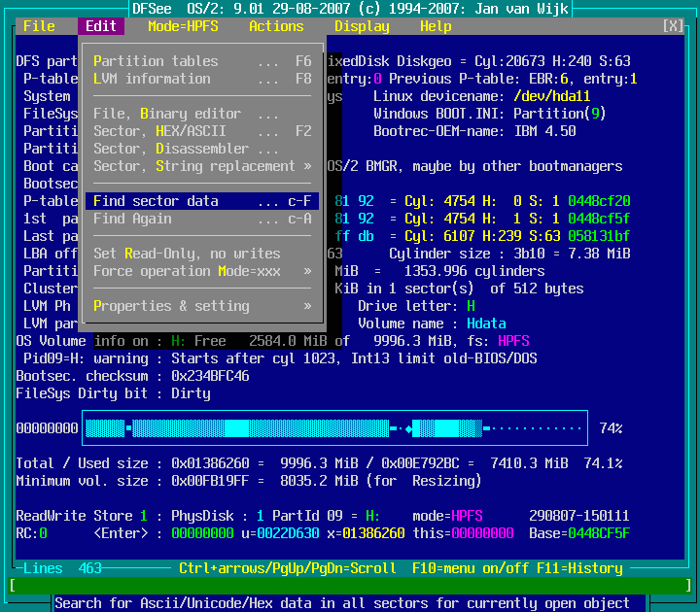700x612 pixels.
Task: Click the sector usage map bar
Action: 334,427
